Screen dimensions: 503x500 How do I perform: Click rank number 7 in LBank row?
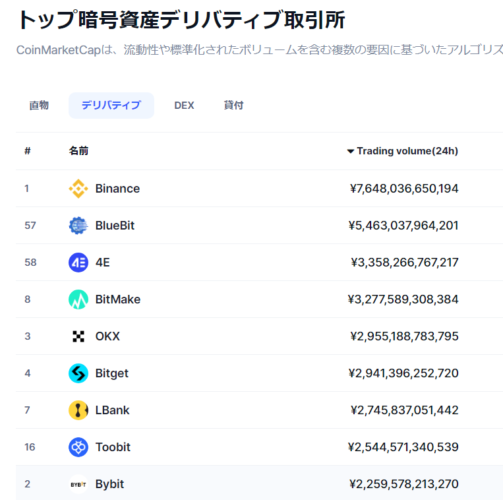click(x=27, y=410)
